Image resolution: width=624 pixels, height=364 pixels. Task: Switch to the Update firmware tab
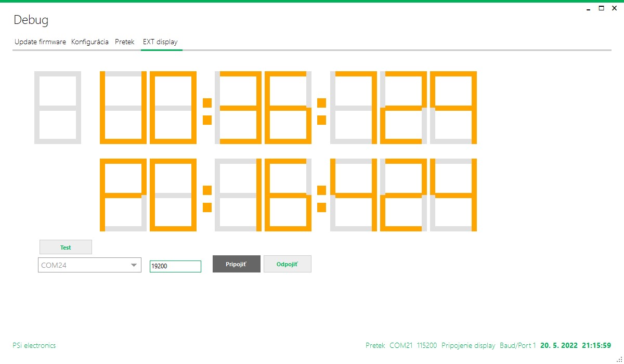click(40, 42)
